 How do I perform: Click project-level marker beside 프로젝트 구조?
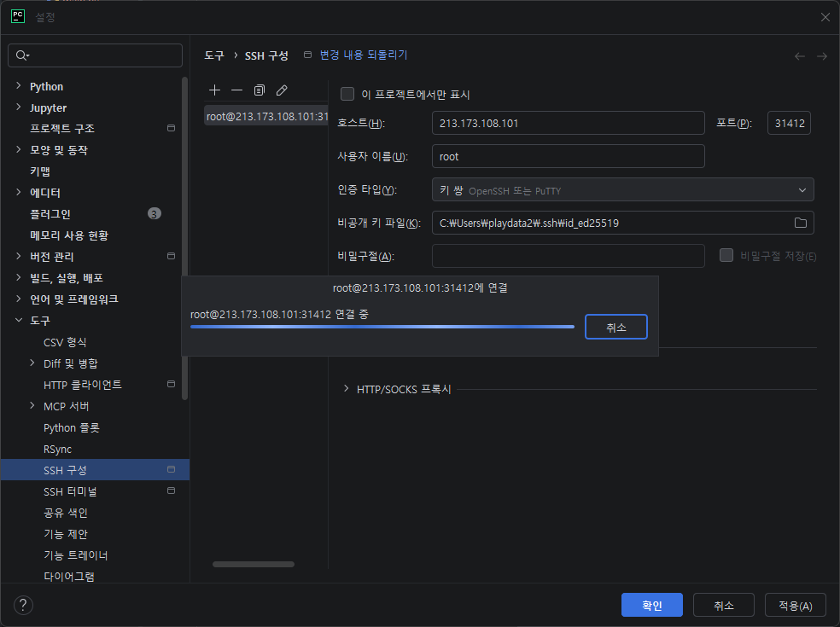tap(171, 128)
